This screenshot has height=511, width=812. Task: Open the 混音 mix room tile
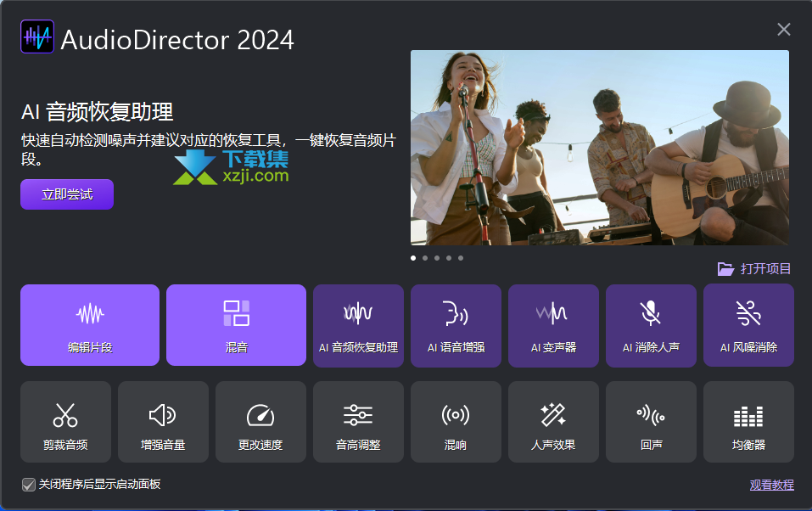pyautogui.click(x=236, y=325)
